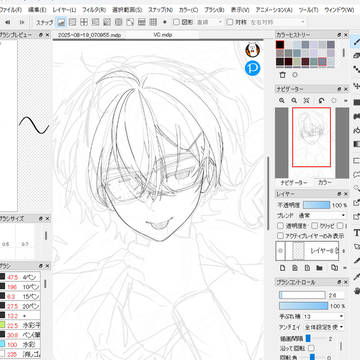Toggle 沿って回転 checkbox
This screenshot has width=360, height=360.
[x=311, y=348]
